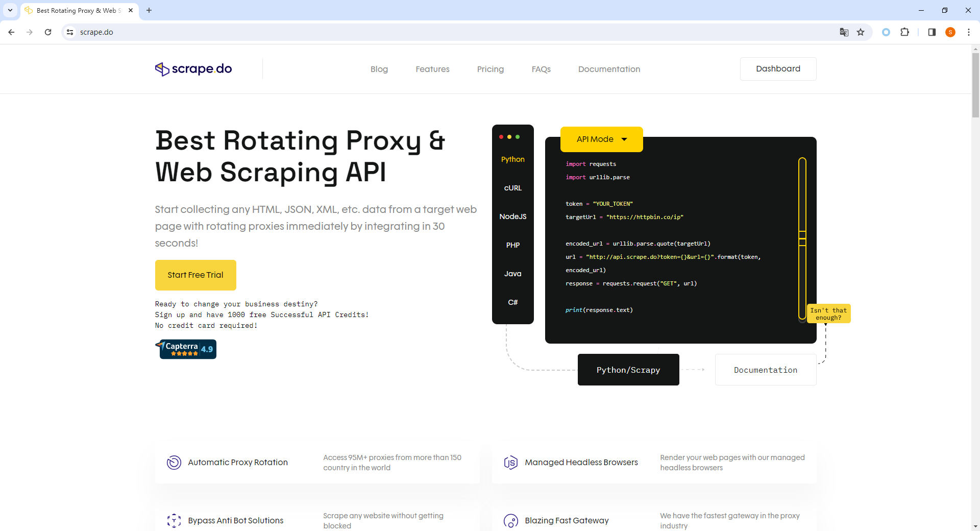The image size is (980, 531).
Task: Select the Python language tab
Action: click(513, 159)
